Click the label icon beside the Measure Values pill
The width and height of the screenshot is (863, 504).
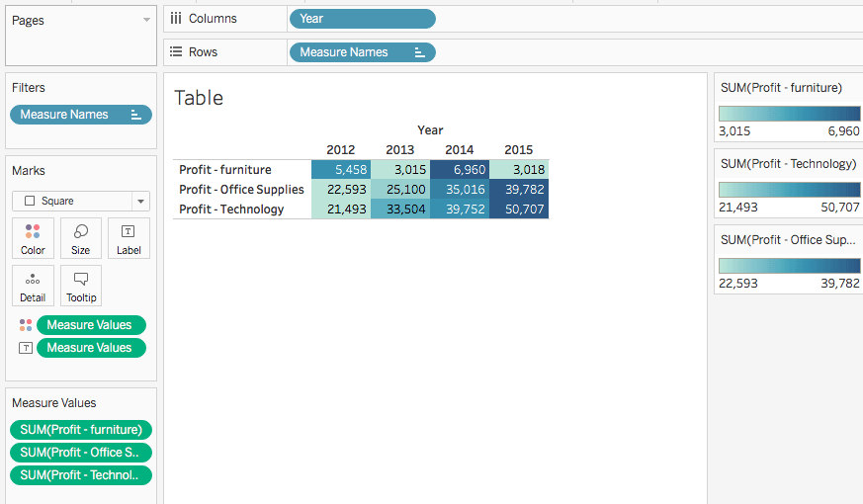(x=26, y=348)
